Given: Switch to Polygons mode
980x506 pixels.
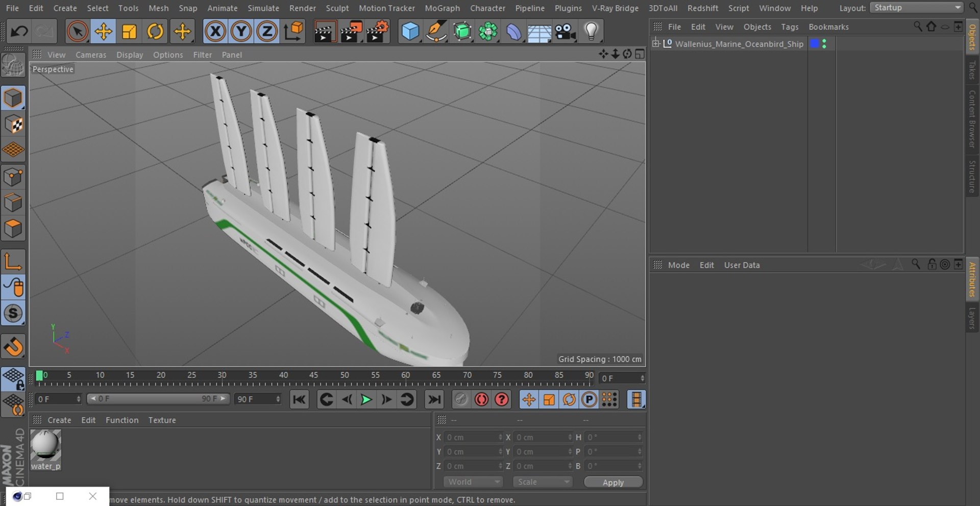Looking at the screenshot, I should [13, 229].
